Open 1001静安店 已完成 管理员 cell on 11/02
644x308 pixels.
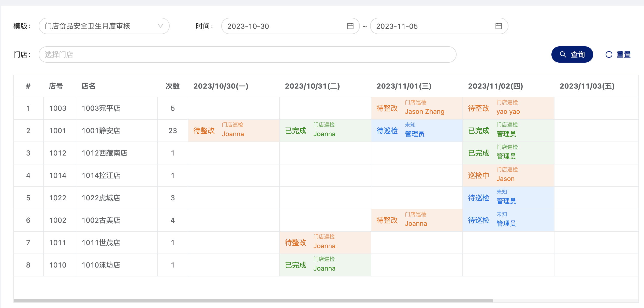pos(508,131)
